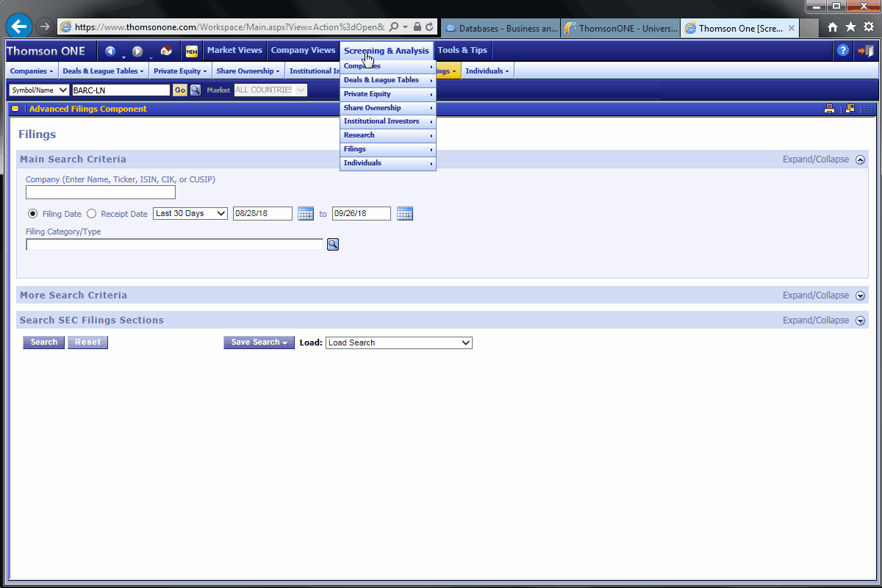Open the Private Equity sub-navigation dropdown
Image resolution: width=882 pixels, height=588 pixels.
pyautogui.click(x=181, y=71)
